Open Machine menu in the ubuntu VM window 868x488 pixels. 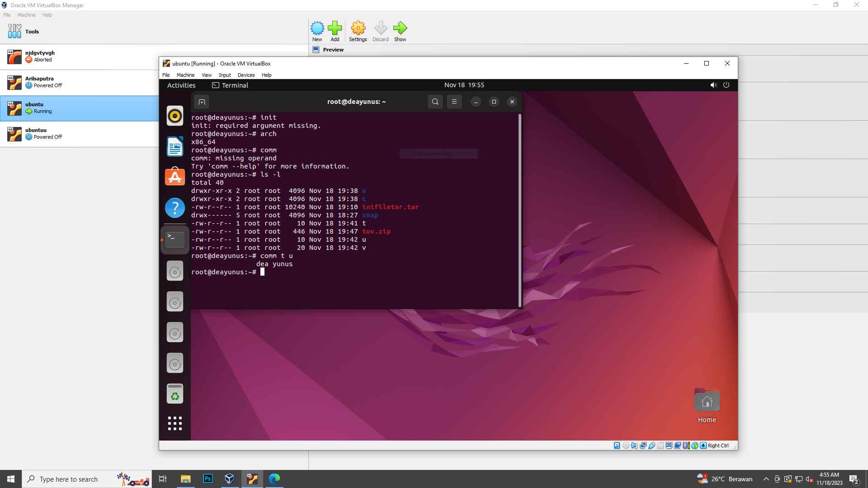click(185, 75)
